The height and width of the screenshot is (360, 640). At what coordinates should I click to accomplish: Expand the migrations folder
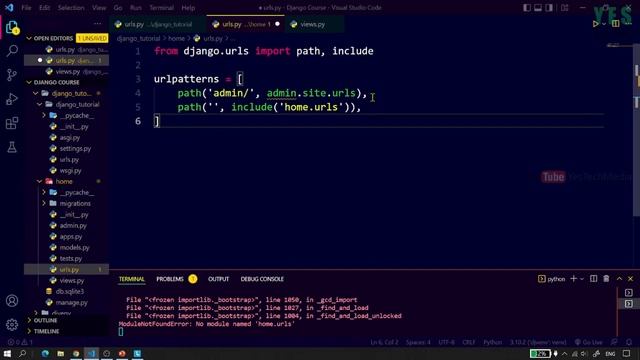pos(44,203)
